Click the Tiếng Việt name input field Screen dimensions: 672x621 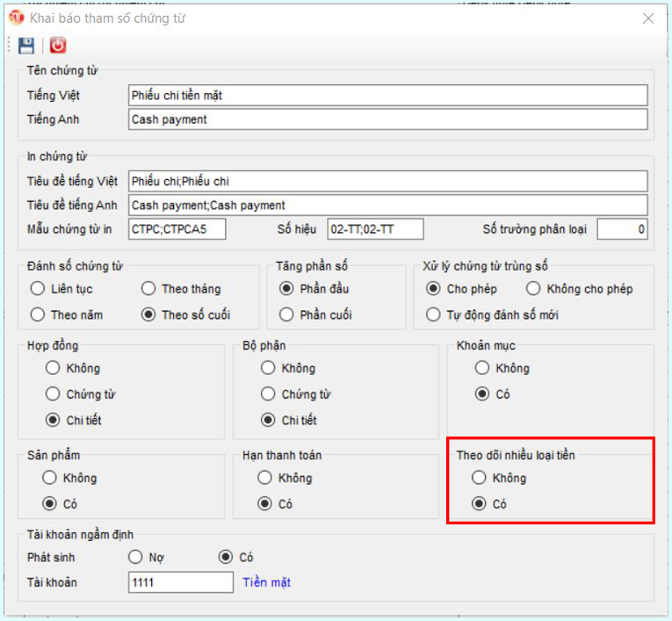pyautogui.click(x=387, y=95)
